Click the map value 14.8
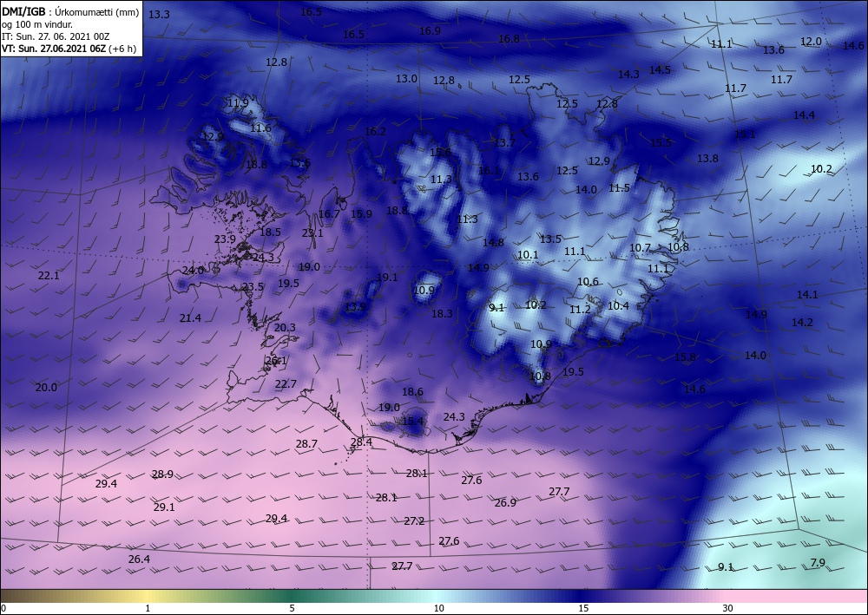The image size is (868, 615). tap(493, 242)
